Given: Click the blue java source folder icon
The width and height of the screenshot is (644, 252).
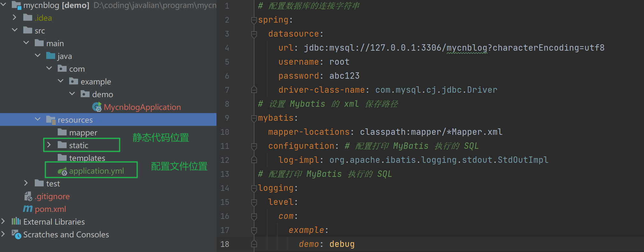Looking at the screenshot, I should (51, 55).
